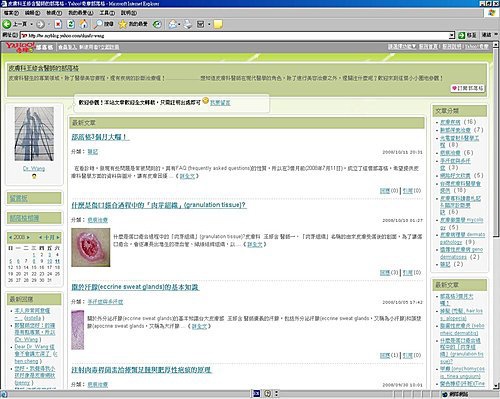
Task: Stop page loading with red X icon
Action: (58, 24)
